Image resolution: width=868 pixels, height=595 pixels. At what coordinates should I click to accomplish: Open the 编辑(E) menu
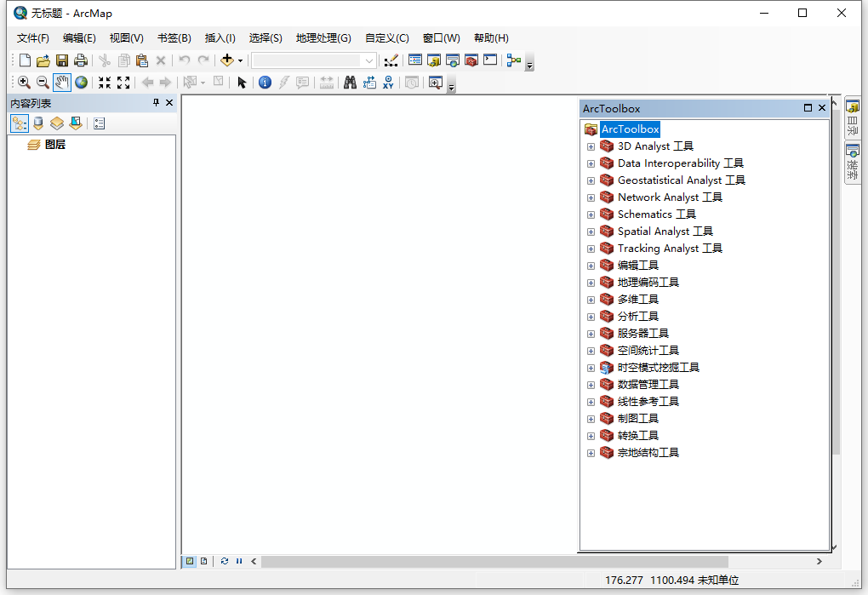pos(79,38)
